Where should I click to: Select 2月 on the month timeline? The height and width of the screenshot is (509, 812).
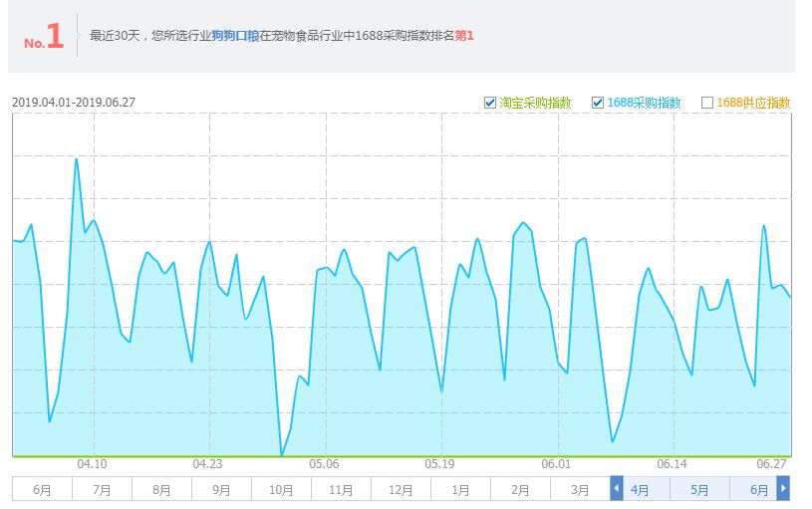520,489
